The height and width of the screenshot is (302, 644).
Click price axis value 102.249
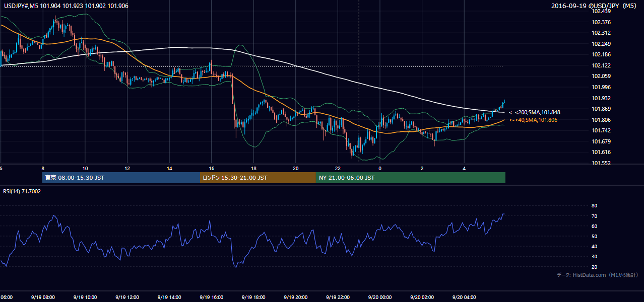click(x=601, y=44)
